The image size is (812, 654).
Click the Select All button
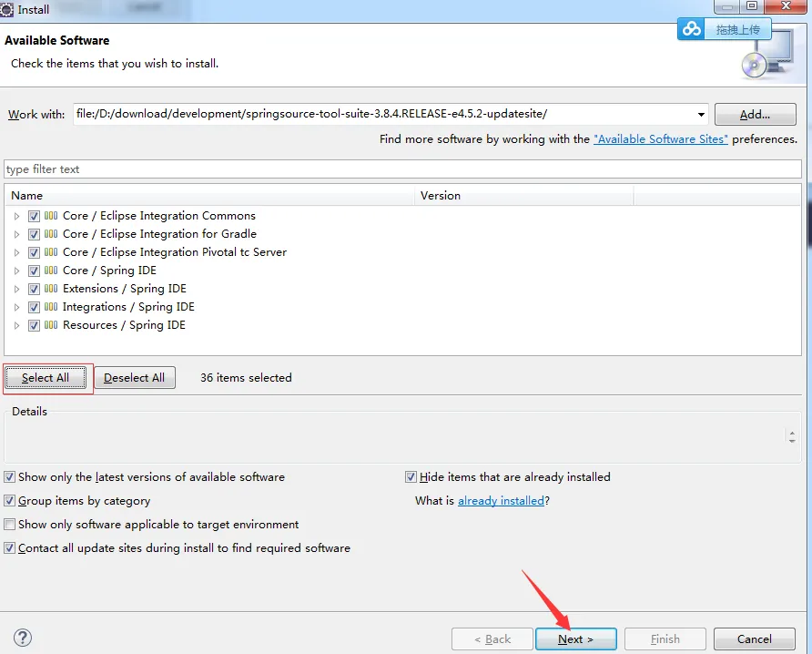pos(46,378)
